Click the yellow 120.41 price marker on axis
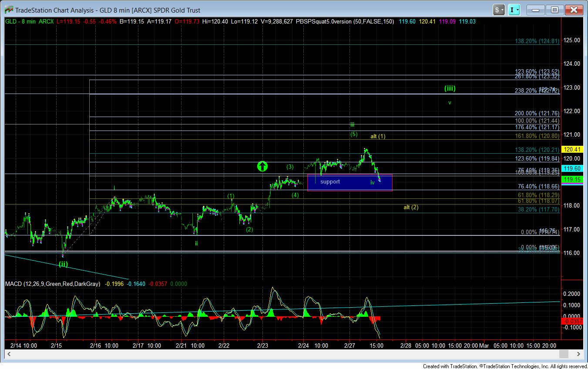 tap(572, 149)
